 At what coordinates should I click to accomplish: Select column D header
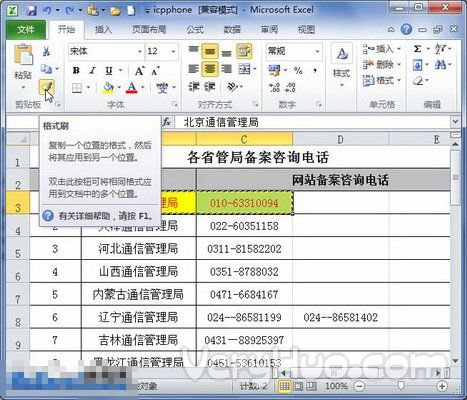pyautogui.click(x=340, y=139)
